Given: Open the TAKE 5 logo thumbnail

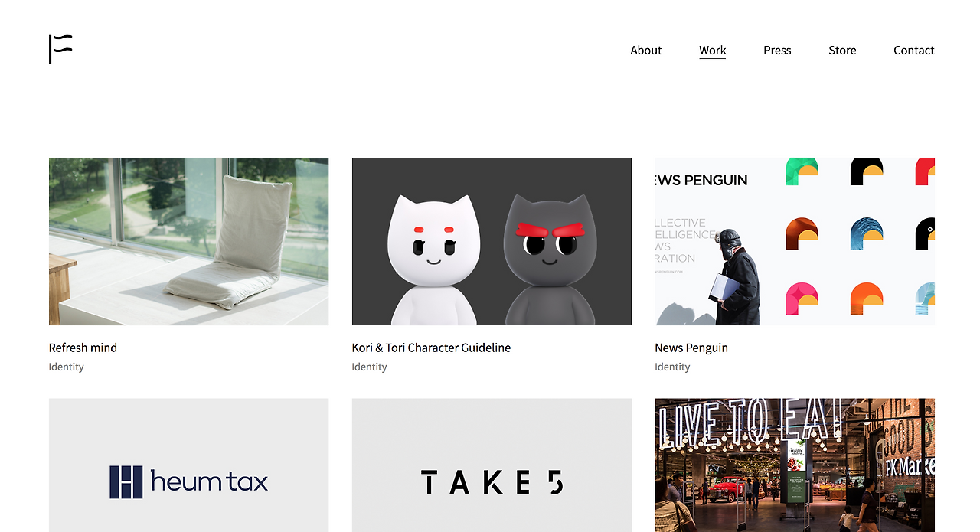Looking at the screenshot, I should click(x=492, y=465).
